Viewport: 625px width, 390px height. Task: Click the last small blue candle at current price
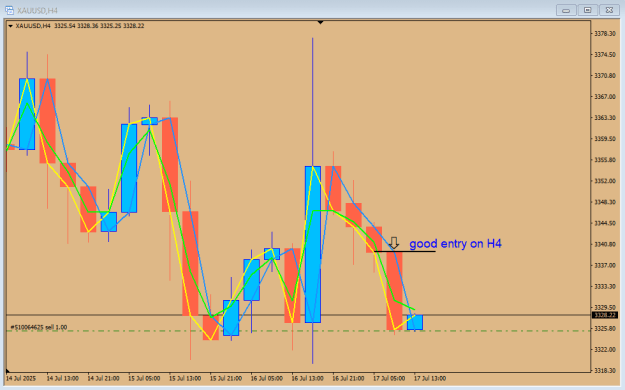point(415,322)
